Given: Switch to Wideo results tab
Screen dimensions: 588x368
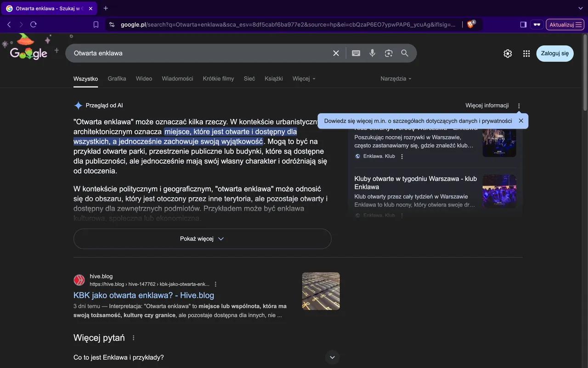Looking at the screenshot, I should [x=144, y=79].
